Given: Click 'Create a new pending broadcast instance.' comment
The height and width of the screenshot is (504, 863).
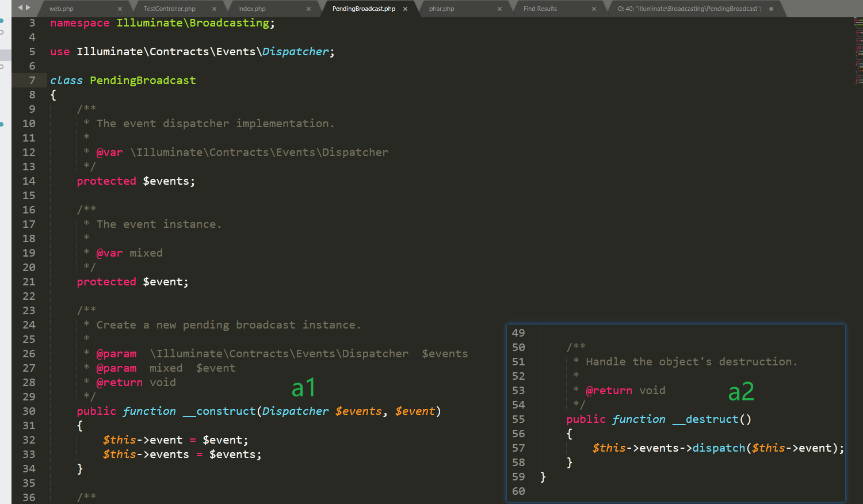Looking at the screenshot, I should (229, 325).
